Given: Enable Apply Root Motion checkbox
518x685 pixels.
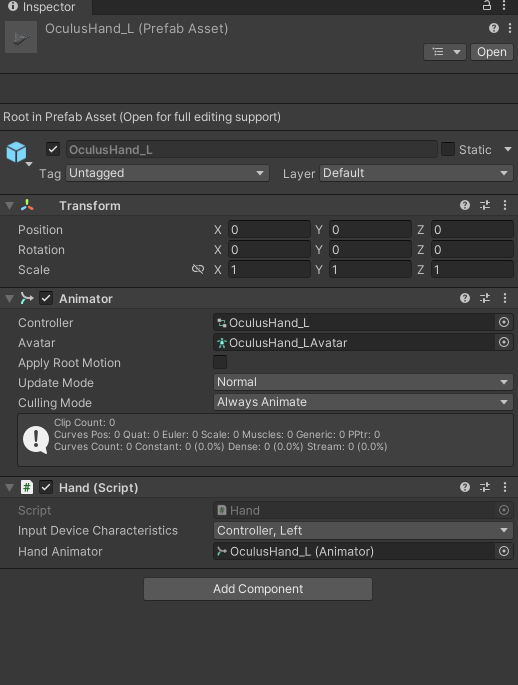Looking at the screenshot, I should point(220,362).
